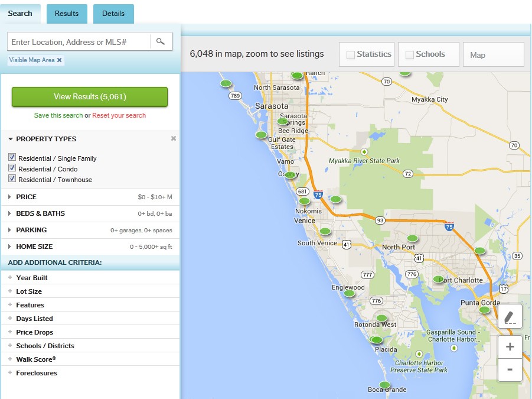Image resolution: width=532 pixels, height=399 pixels.
Task: Switch to the Results tab
Action: click(67, 14)
